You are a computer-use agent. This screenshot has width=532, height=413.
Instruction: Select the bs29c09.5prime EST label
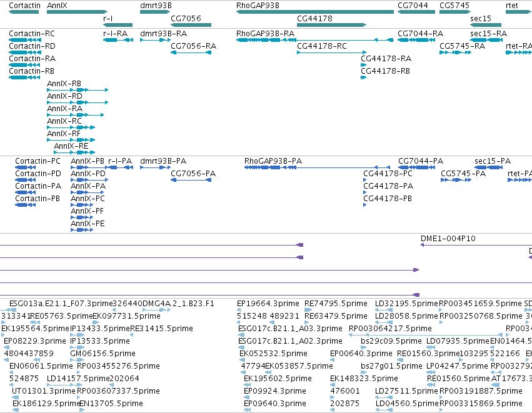pyautogui.click(x=391, y=341)
